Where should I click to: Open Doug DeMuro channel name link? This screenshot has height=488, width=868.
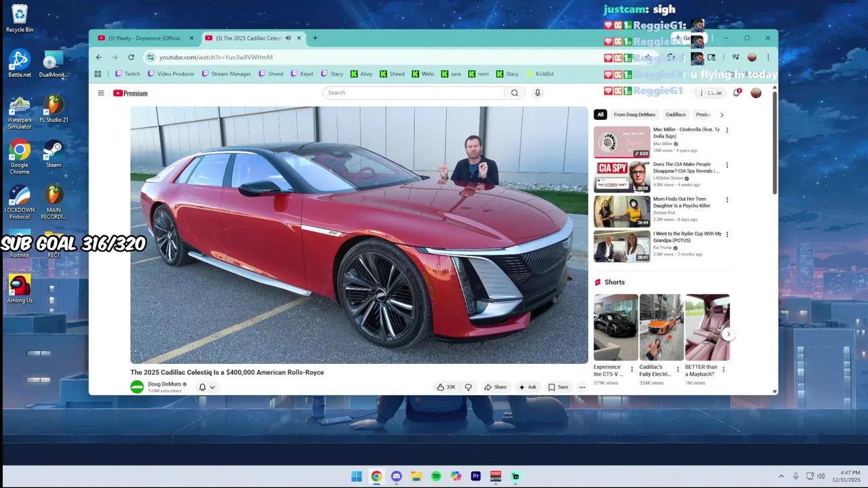pyautogui.click(x=165, y=384)
